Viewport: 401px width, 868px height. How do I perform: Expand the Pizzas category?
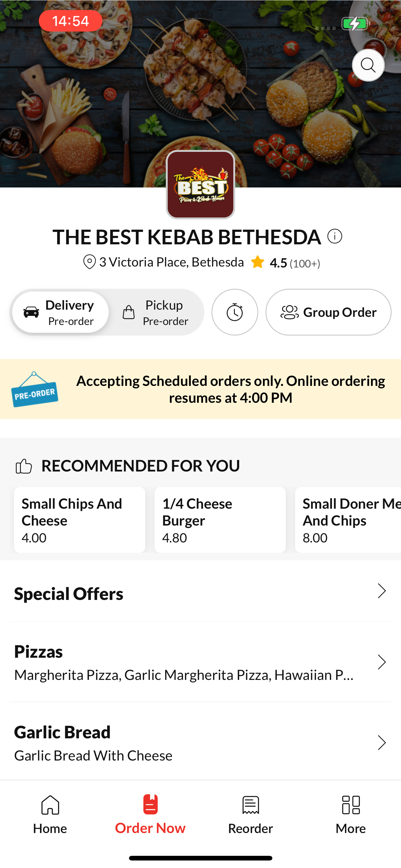tap(200, 662)
